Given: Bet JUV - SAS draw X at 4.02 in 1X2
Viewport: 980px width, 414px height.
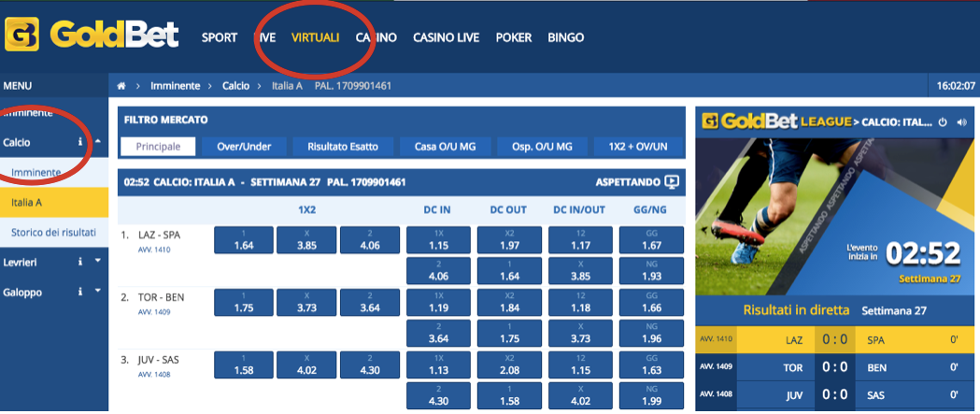Looking at the screenshot, I should (306, 364).
